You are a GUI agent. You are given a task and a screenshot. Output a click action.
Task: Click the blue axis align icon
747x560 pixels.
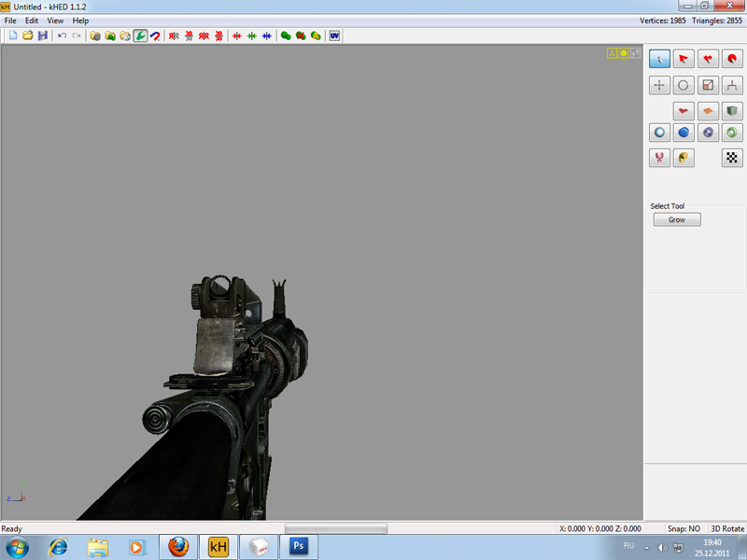[x=267, y=35]
